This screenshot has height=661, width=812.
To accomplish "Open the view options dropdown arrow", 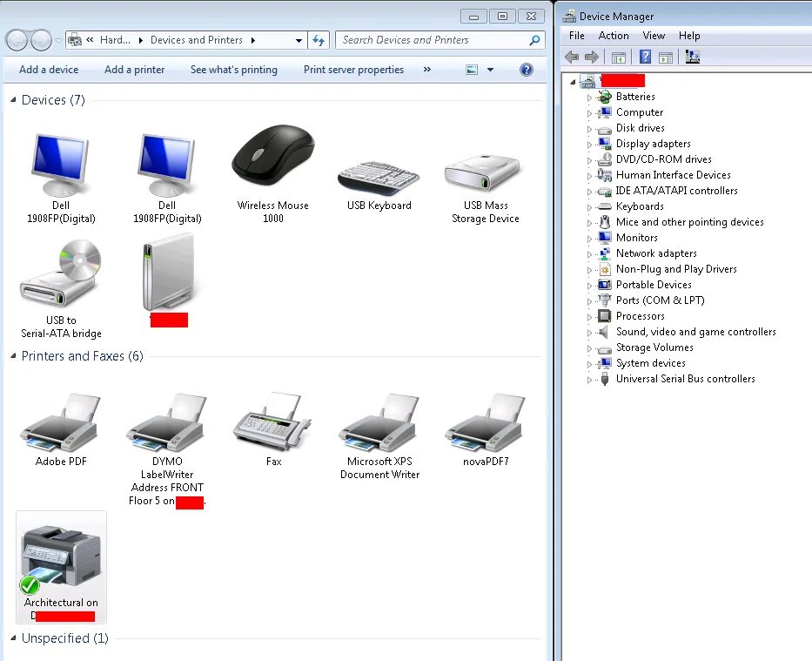I will pyautogui.click(x=490, y=70).
